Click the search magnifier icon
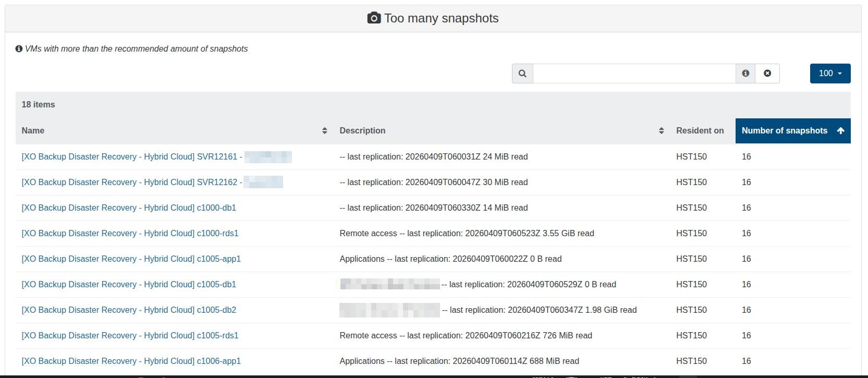The height and width of the screenshot is (378, 868). [x=522, y=74]
